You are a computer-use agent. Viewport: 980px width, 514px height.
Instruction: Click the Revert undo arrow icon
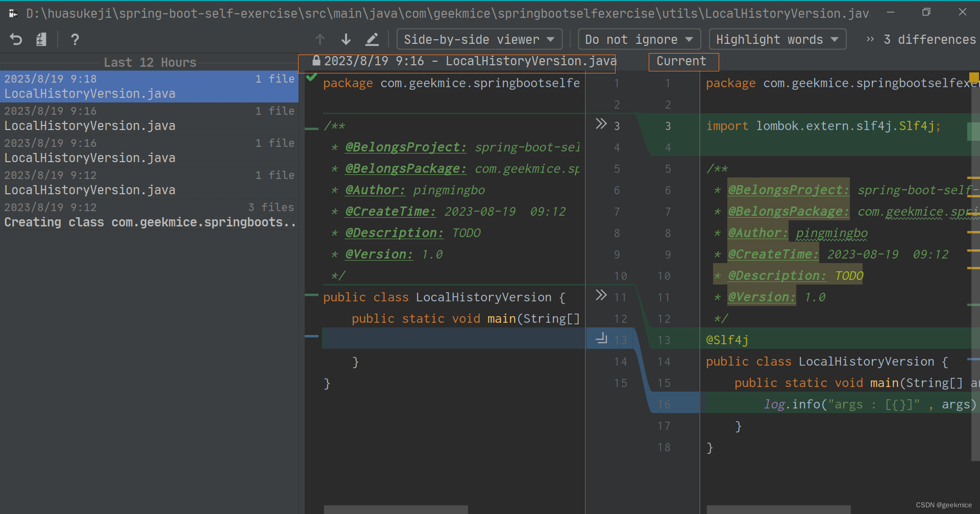(16, 39)
